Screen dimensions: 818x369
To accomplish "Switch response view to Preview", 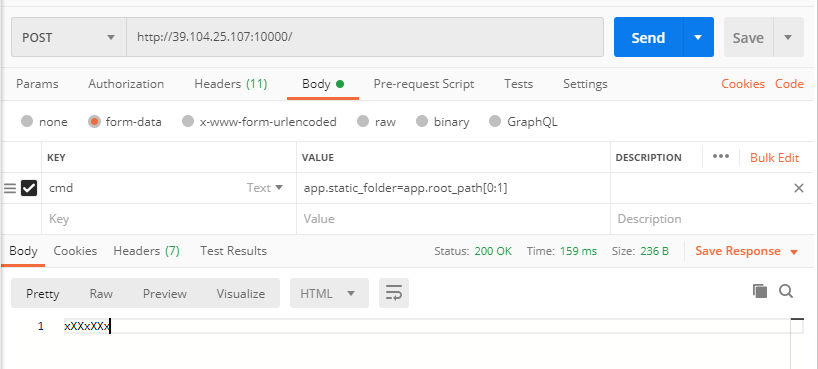I will pyautogui.click(x=165, y=293).
